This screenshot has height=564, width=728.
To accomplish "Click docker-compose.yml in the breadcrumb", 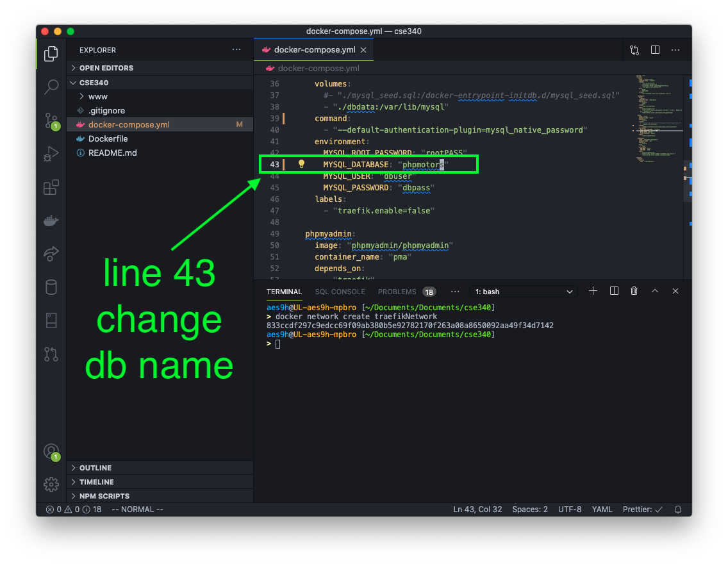I will 318,68.
